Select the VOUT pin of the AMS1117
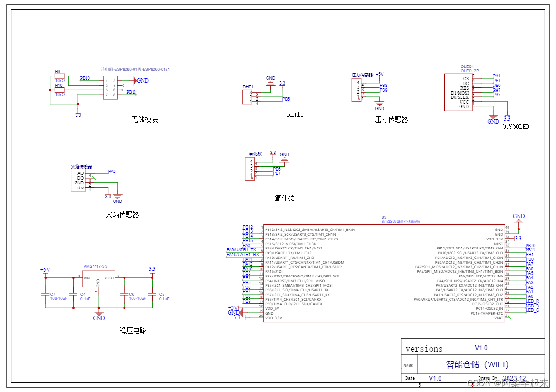Image resolution: width=556 pixels, height=392 pixels. pyautogui.click(x=109, y=278)
